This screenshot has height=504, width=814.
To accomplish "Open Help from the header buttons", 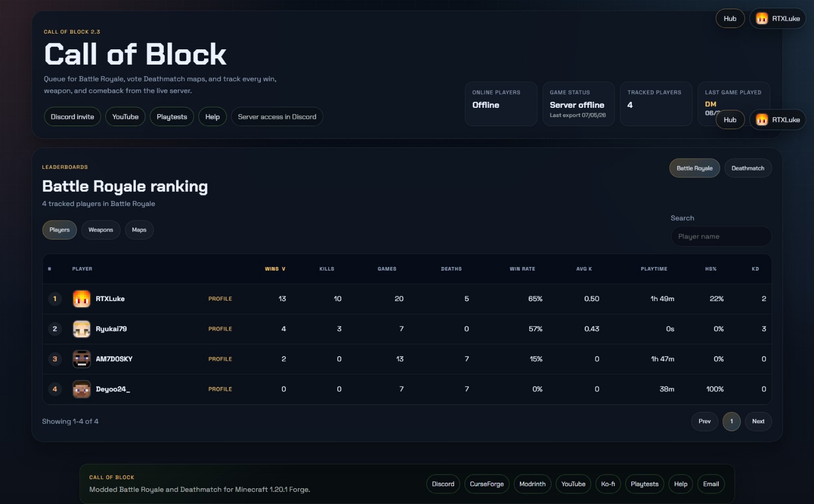I will point(213,116).
